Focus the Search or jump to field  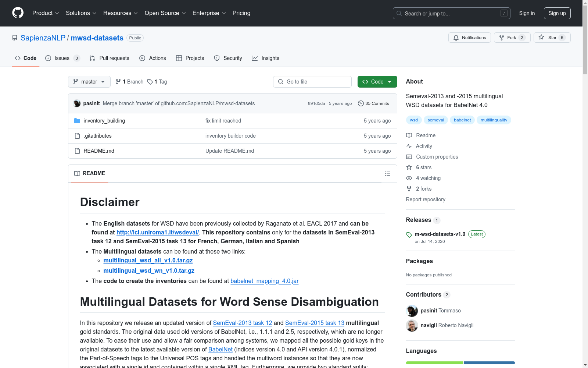coord(451,13)
